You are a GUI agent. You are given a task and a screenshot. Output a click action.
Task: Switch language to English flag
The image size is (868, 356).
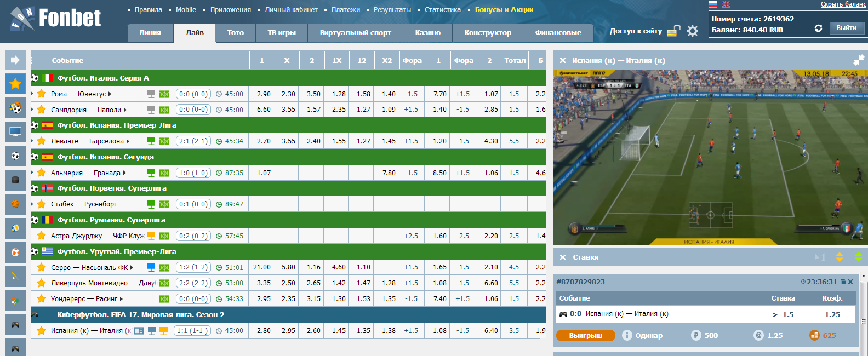726,4
